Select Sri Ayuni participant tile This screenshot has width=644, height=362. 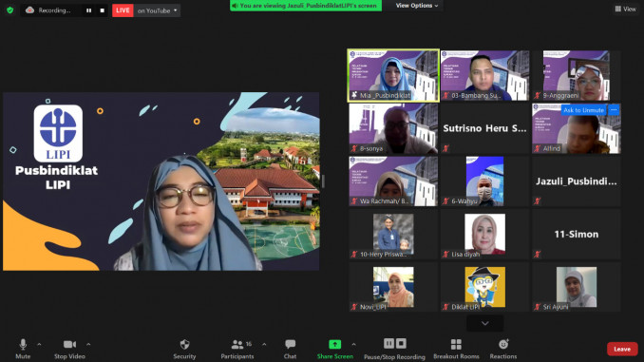[x=577, y=287]
